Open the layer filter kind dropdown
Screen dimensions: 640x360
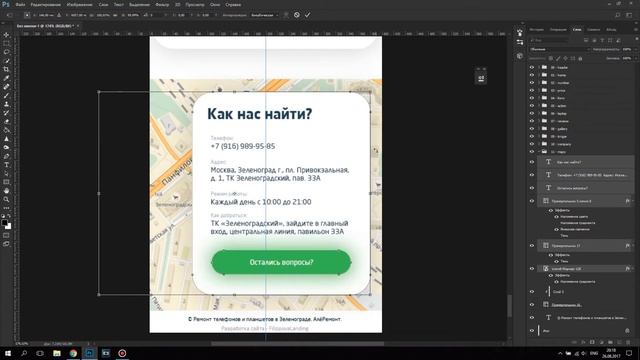[x=549, y=40]
